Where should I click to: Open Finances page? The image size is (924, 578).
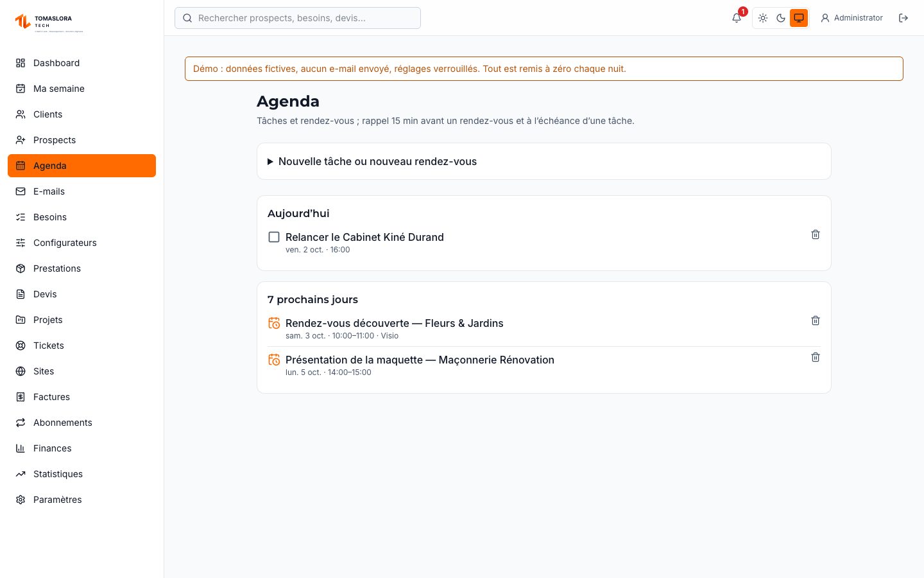81,448
